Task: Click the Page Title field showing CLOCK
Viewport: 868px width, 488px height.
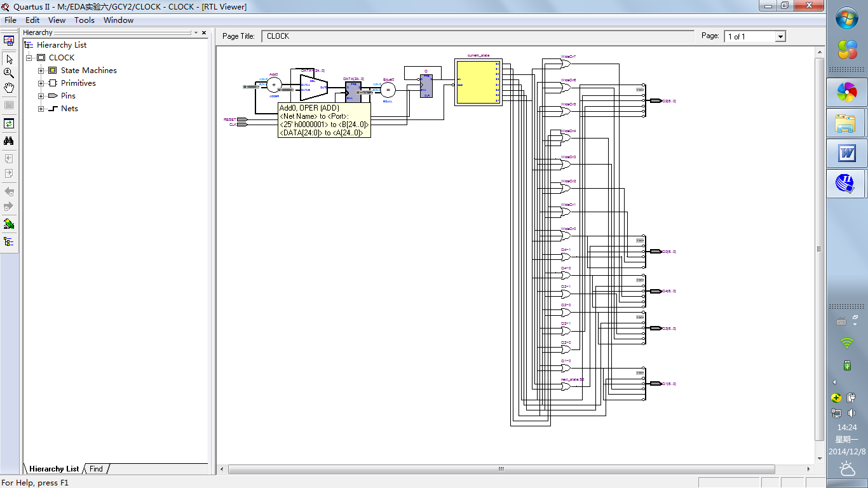Action: (x=477, y=36)
